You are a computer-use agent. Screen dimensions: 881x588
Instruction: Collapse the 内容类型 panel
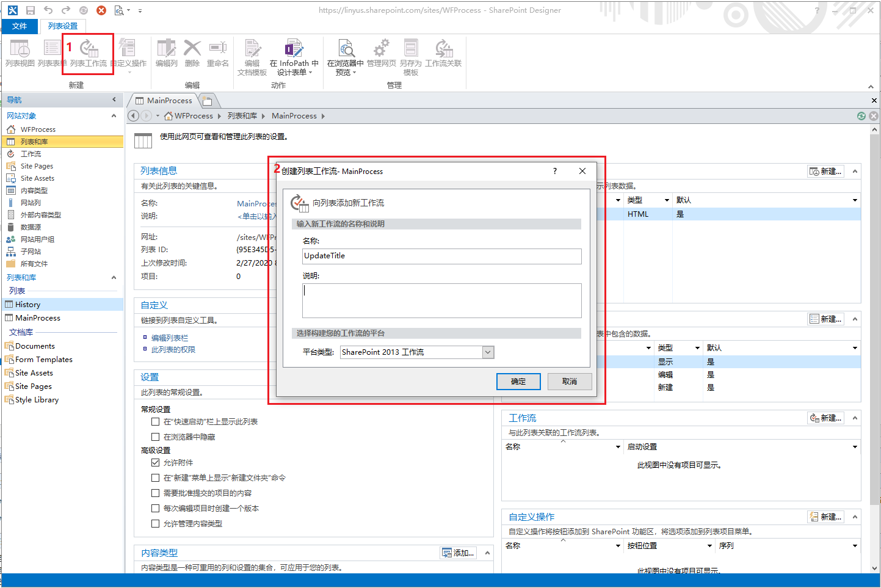(x=487, y=553)
